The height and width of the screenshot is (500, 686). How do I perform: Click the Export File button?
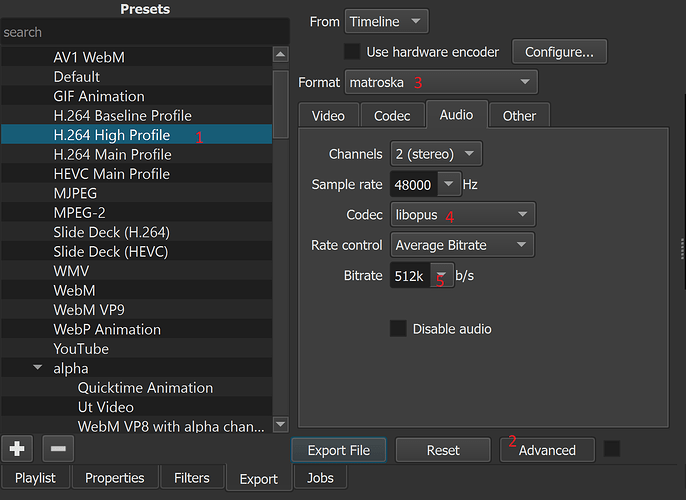click(339, 450)
